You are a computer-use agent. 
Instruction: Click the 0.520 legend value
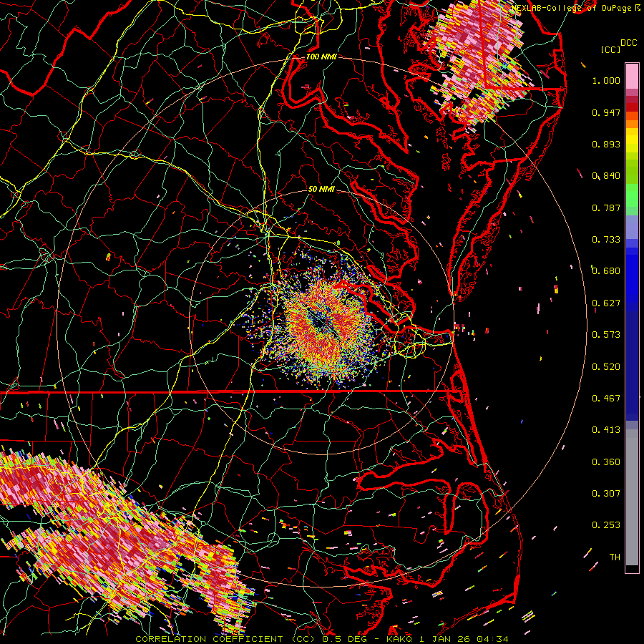click(x=606, y=367)
